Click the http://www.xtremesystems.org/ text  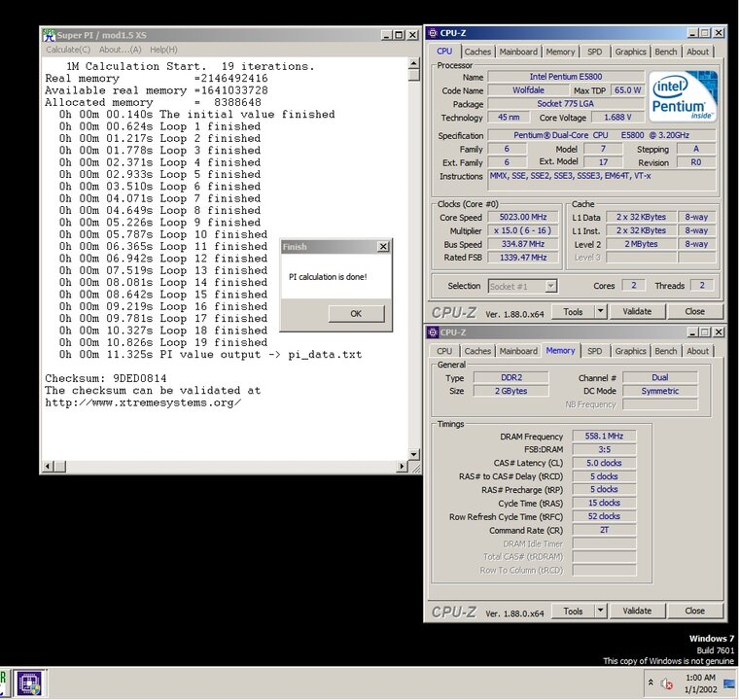[x=143, y=403]
